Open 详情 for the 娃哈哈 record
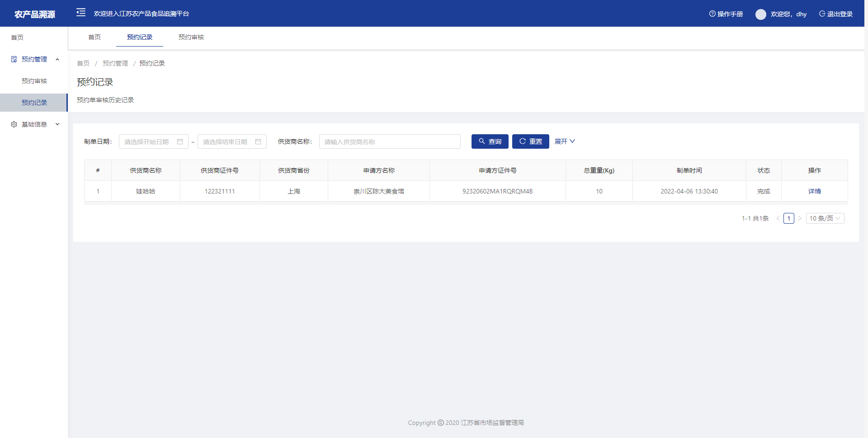 [x=814, y=191]
